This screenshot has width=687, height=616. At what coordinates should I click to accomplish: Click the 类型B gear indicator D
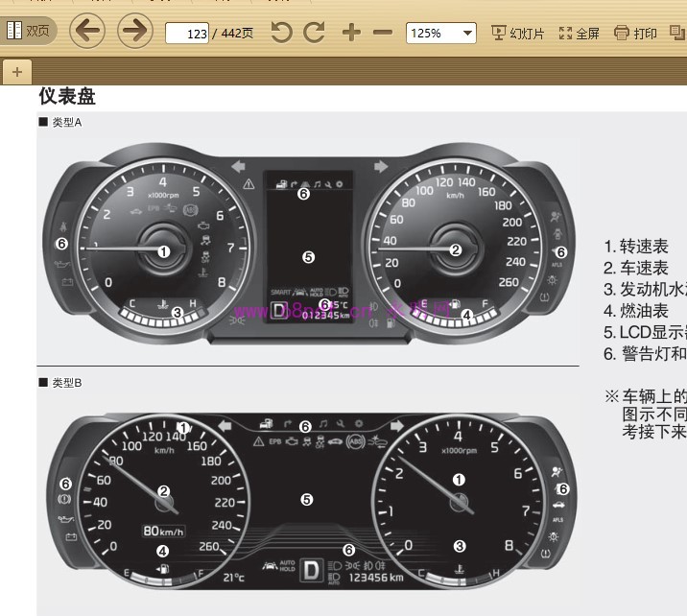pos(310,570)
